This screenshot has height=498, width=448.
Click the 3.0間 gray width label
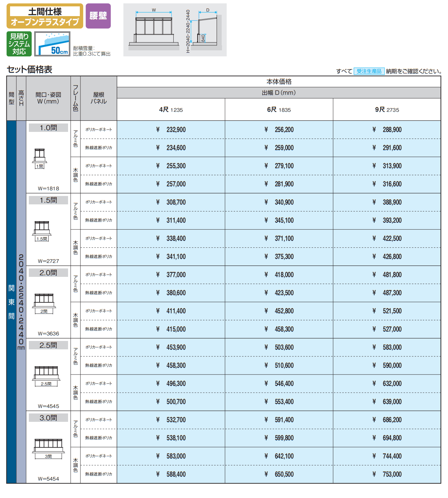click(48, 418)
